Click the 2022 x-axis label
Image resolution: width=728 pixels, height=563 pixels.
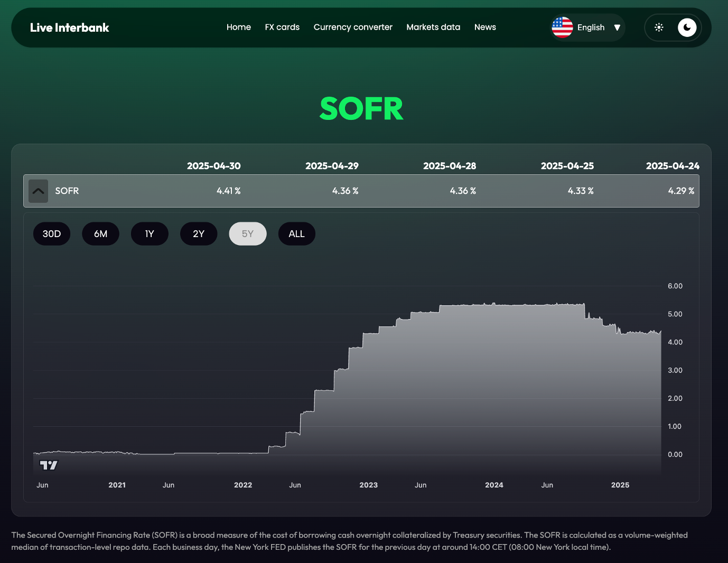[x=243, y=485]
